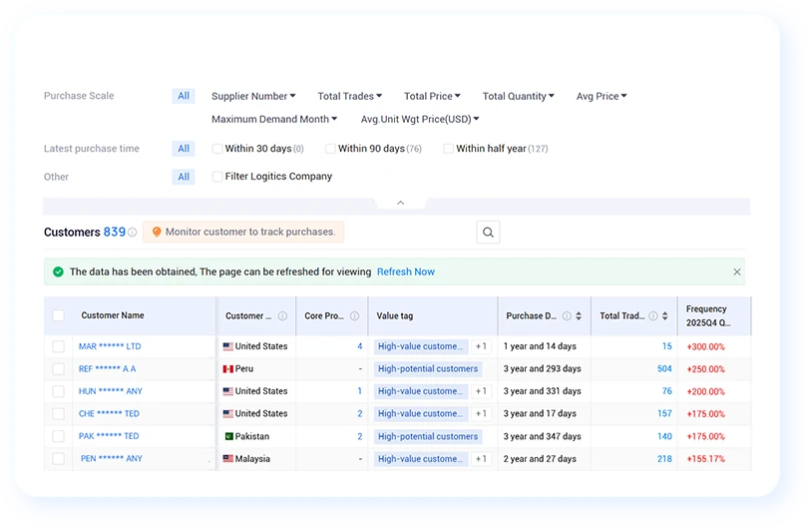Select All for Latest purchase time
This screenshot has height=529, width=812.
(x=184, y=149)
